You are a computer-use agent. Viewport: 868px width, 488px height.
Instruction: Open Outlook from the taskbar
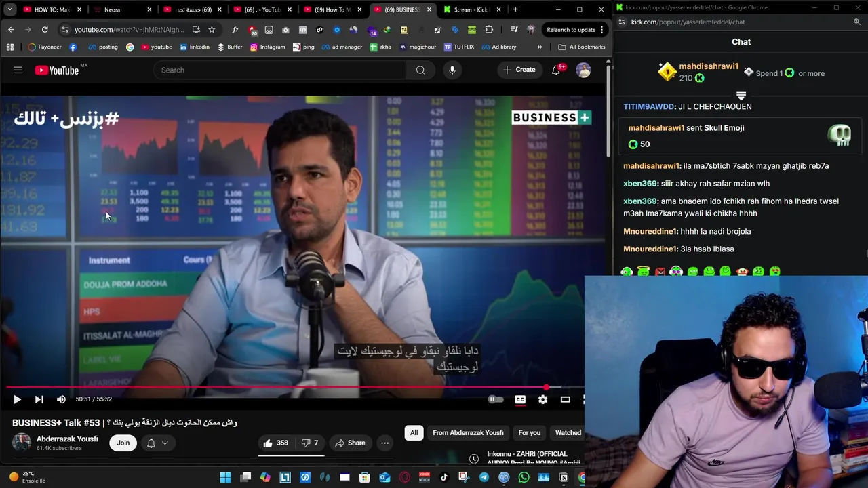point(384,478)
